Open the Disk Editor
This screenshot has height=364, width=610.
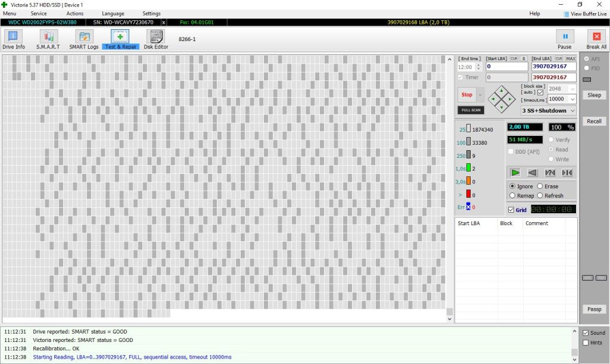[x=156, y=40]
